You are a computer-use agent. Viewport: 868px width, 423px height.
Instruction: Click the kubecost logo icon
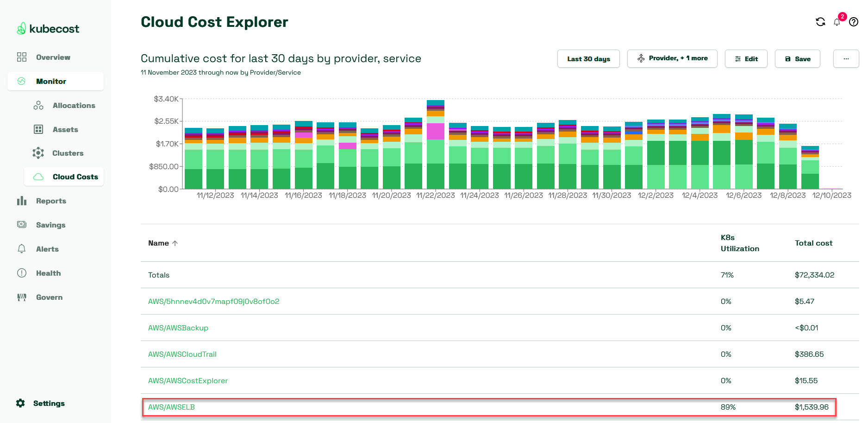(x=21, y=29)
